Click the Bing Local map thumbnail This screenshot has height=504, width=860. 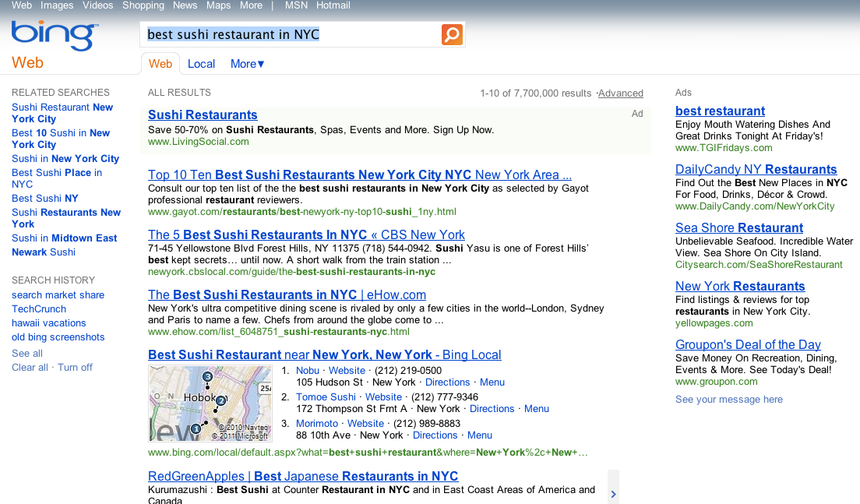point(210,403)
